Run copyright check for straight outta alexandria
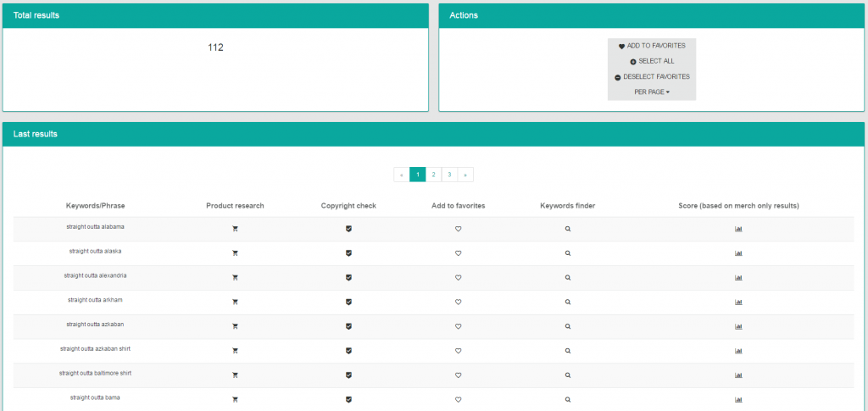 [348, 277]
